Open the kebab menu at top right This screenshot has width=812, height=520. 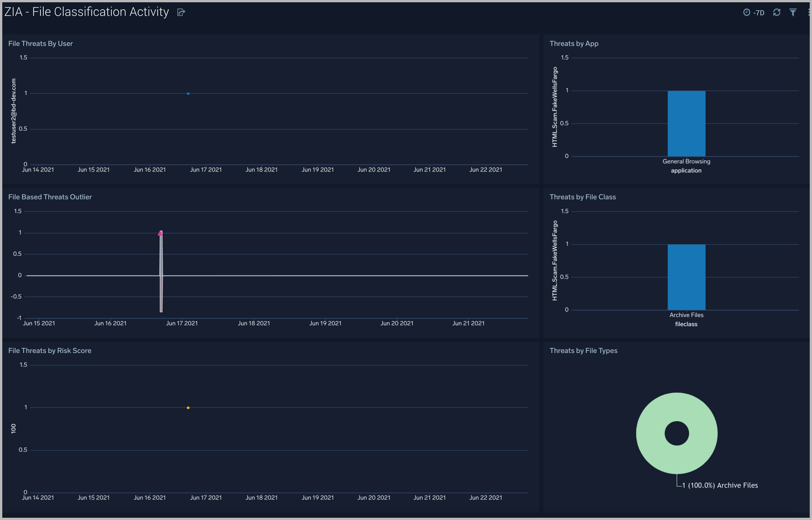808,12
